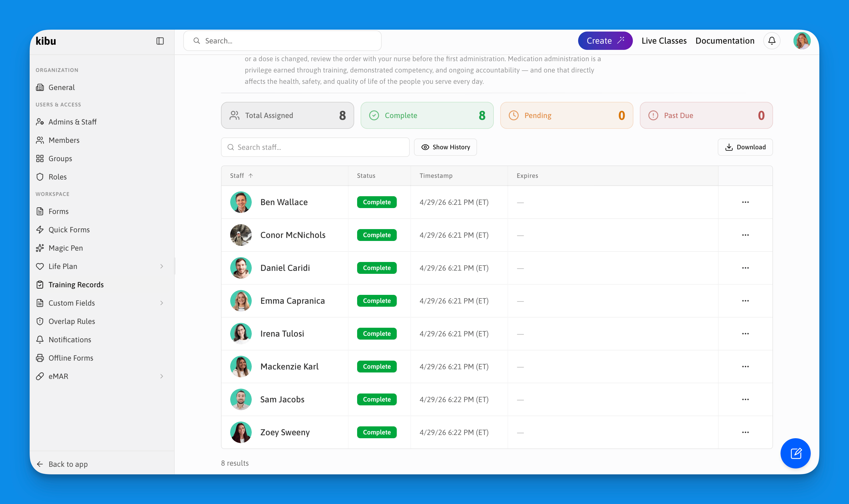This screenshot has width=849, height=504.
Task: Click Sam Jacobs' Complete status badge
Action: 377,399
